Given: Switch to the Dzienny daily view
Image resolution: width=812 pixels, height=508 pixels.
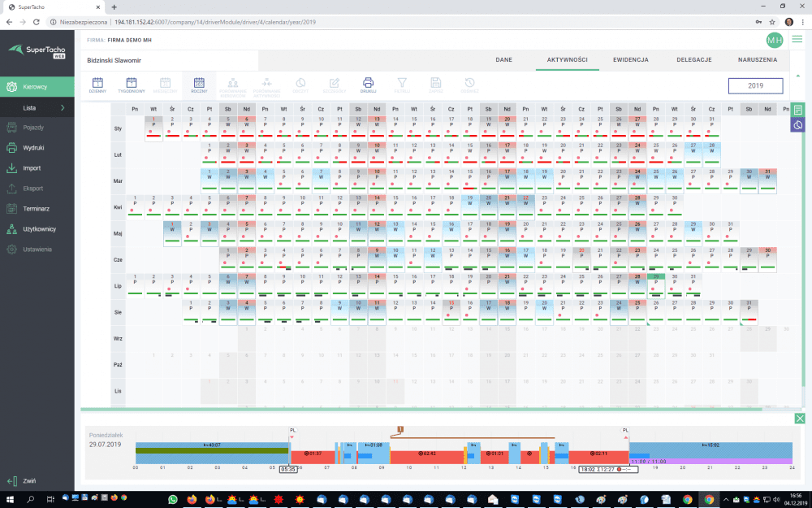Looking at the screenshot, I should pos(97,85).
